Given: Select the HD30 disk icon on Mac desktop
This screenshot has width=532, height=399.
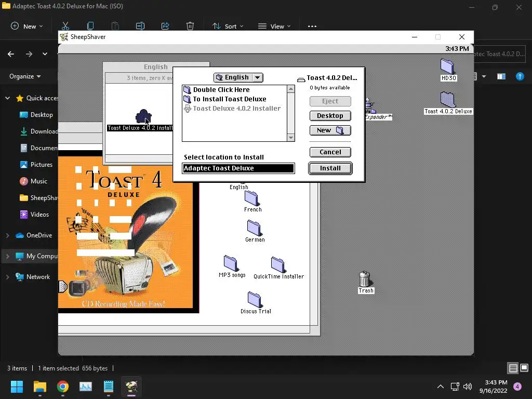Looking at the screenshot, I should [x=447, y=66].
